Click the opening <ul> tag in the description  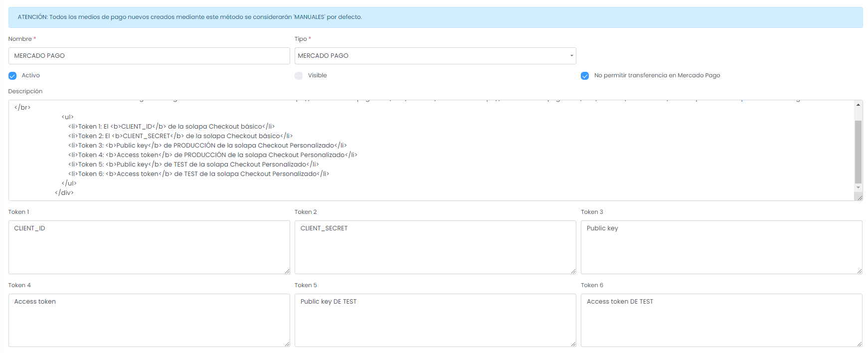(x=67, y=117)
